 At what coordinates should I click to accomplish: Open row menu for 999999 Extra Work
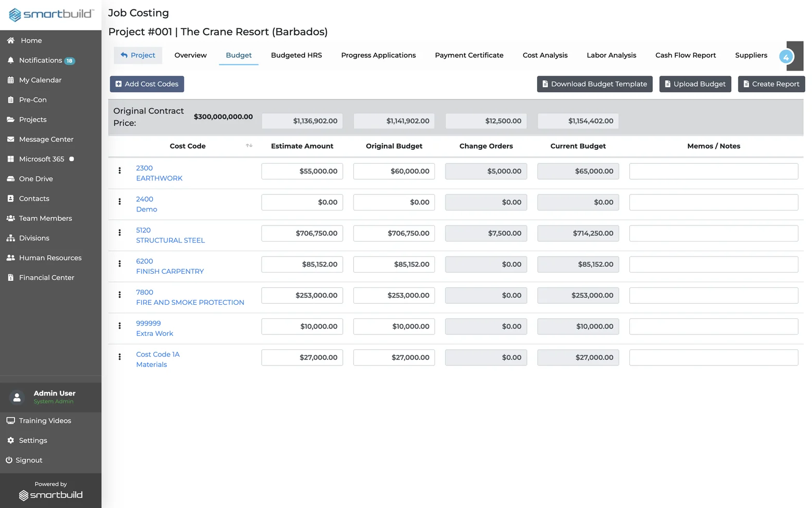120,326
